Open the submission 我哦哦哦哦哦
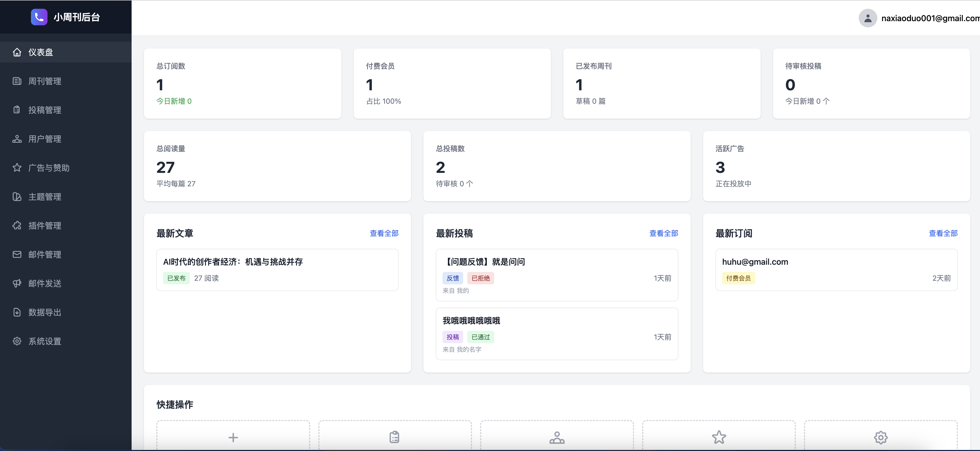Image resolution: width=980 pixels, height=451 pixels. pos(471,320)
